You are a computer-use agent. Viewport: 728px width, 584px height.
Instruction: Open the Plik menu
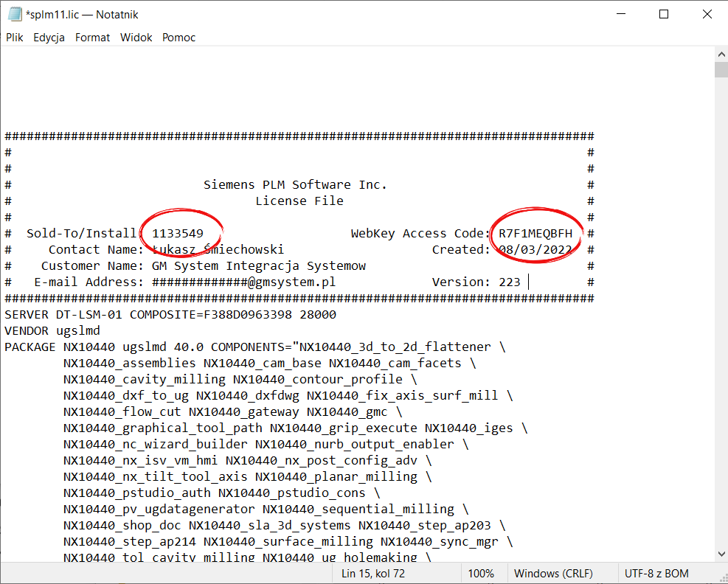[x=15, y=38]
